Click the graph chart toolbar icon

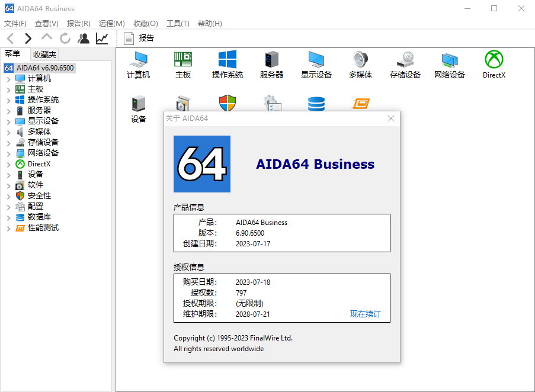click(102, 38)
